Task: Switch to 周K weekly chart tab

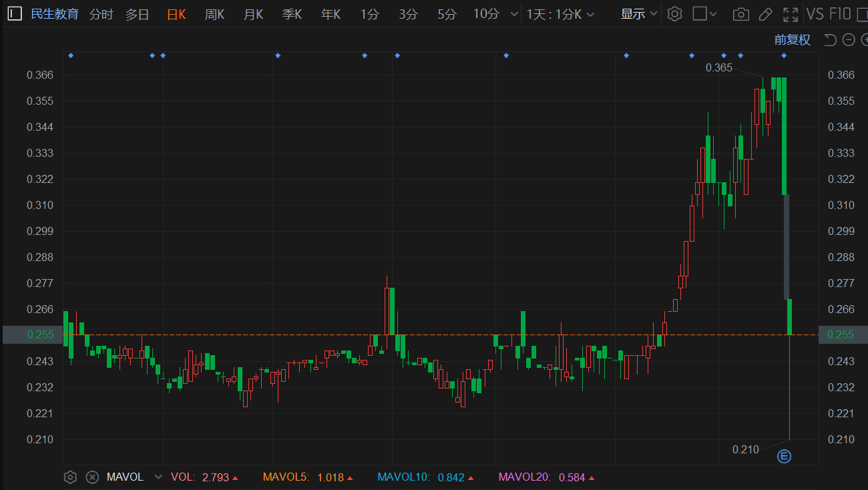Action: [214, 14]
